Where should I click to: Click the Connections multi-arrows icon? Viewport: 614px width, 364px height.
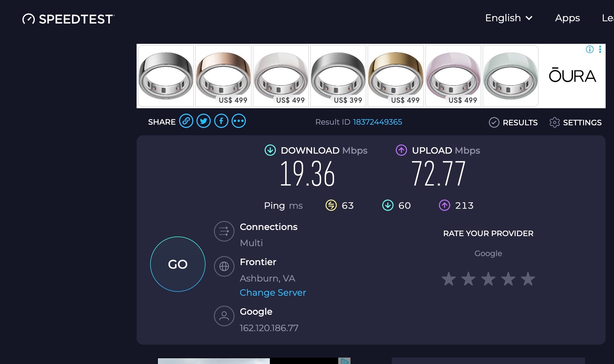click(224, 231)
